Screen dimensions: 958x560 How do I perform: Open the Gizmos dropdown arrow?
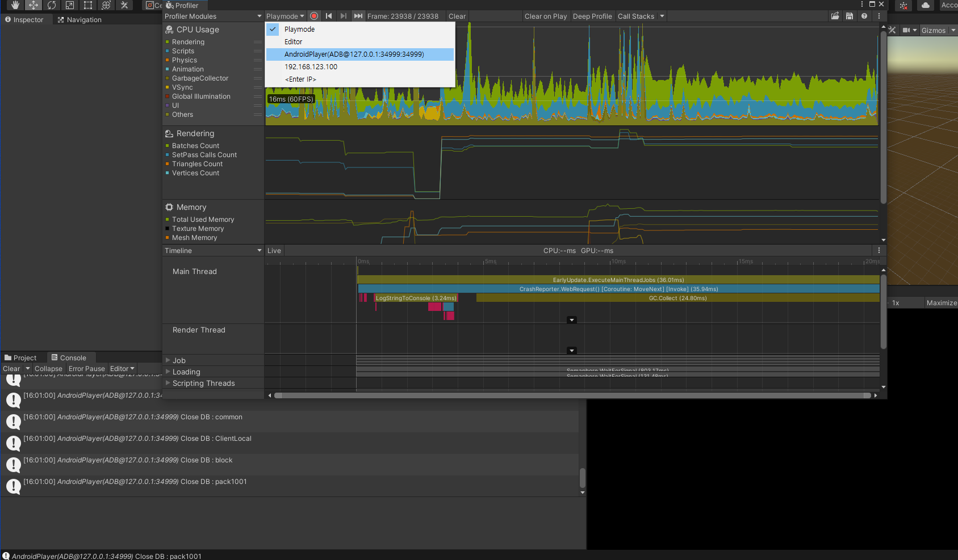point(953,30)
